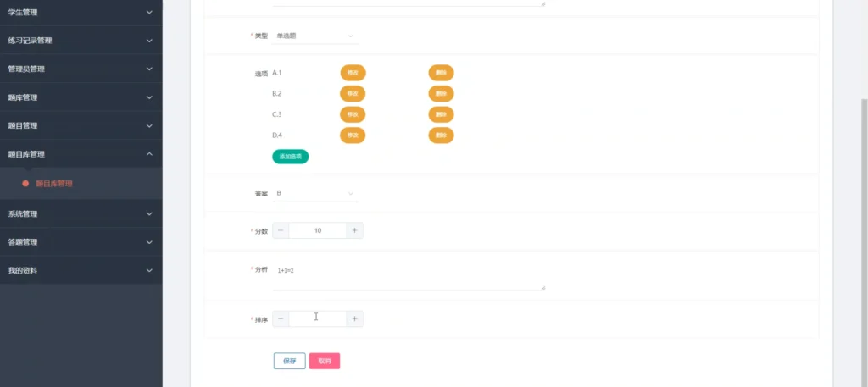Screen dimensions: 868x387
Task: Open the 类型 dropdown showing 单选题
Action: tap(315, 36)
